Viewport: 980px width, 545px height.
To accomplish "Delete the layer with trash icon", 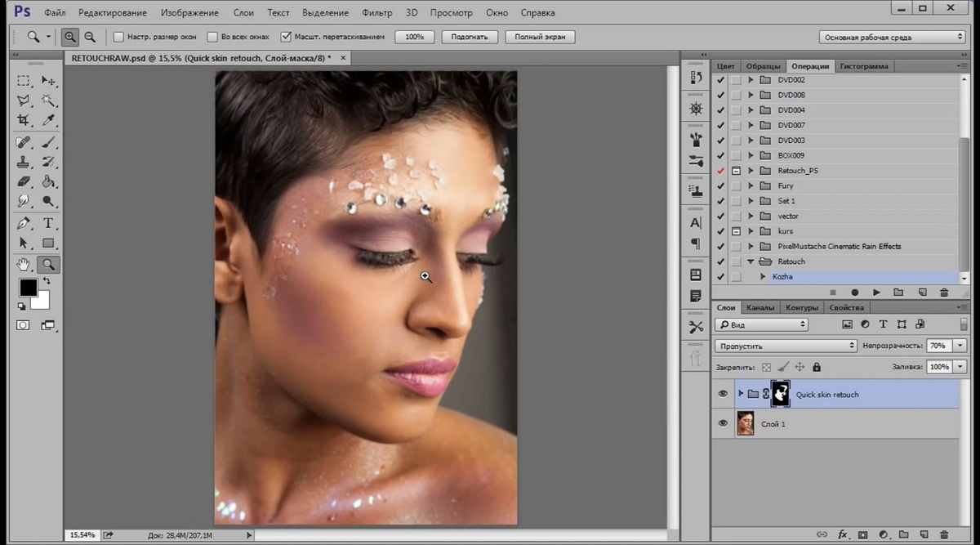I will coord(945,535).
